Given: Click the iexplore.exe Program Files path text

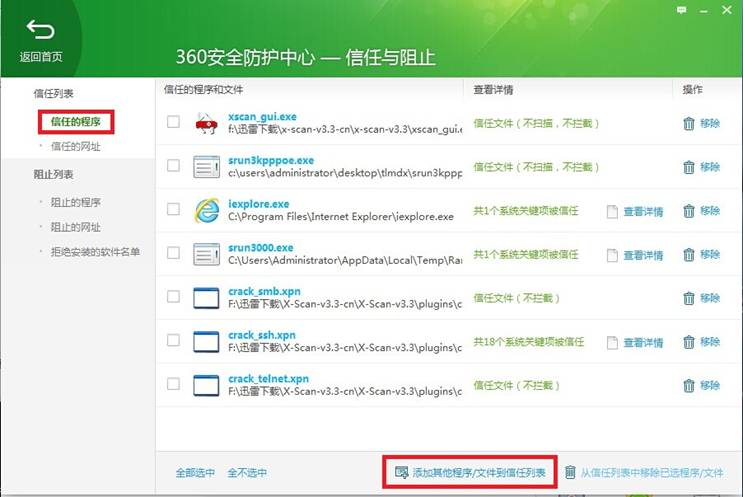Looking at the screenshot, I should [341, 217].
